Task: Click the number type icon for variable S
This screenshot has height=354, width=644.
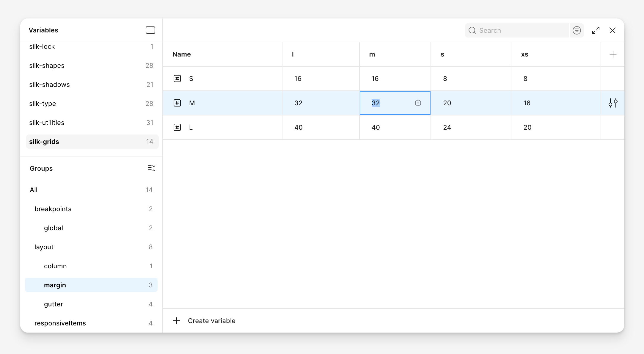Action: coord(177,79)
